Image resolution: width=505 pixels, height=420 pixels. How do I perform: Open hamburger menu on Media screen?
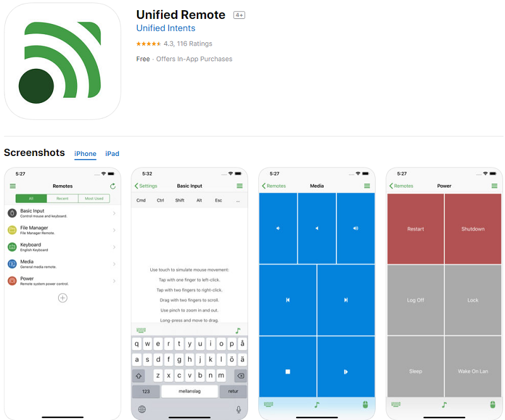pos(367,186)
